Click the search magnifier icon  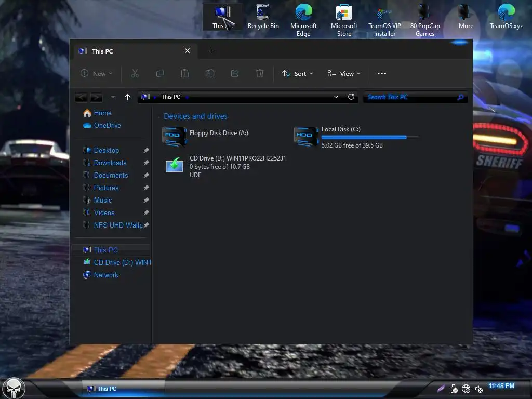[x=460, y=97]
